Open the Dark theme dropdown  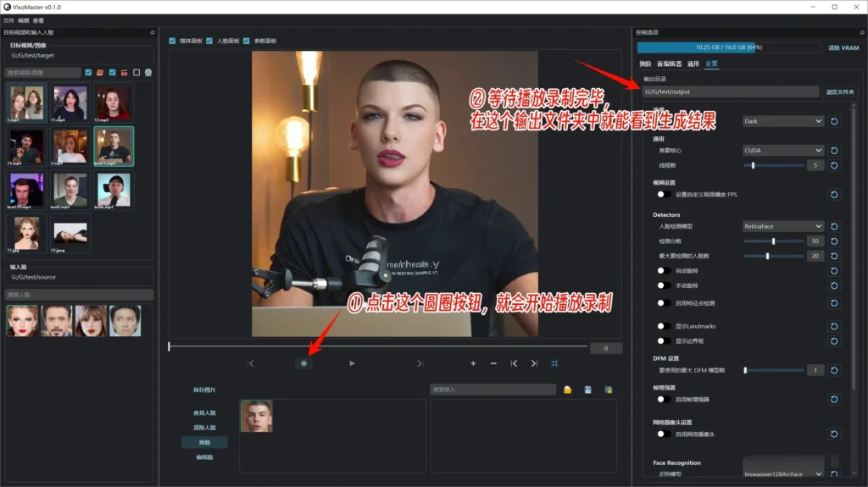tap(782, 121)
